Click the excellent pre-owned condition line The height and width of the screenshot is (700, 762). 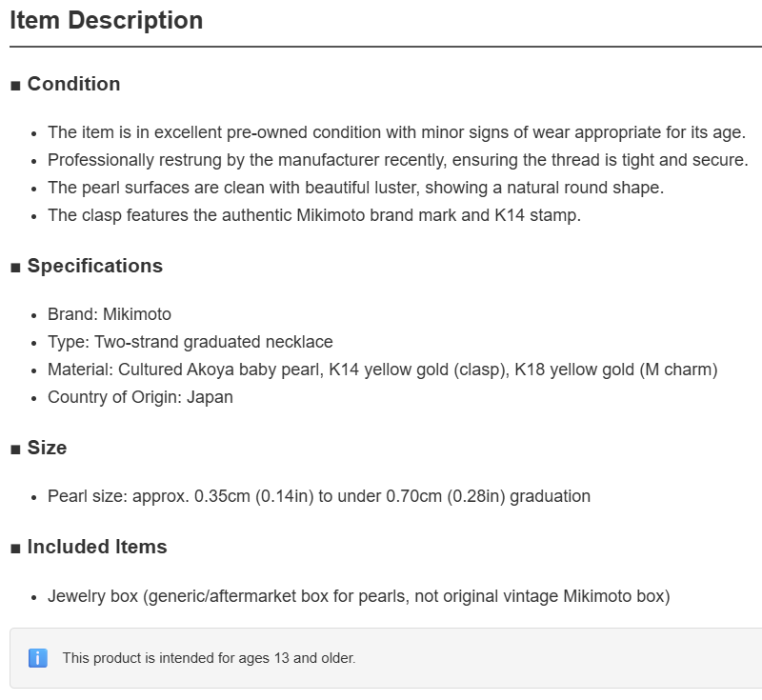click(396, 132)
